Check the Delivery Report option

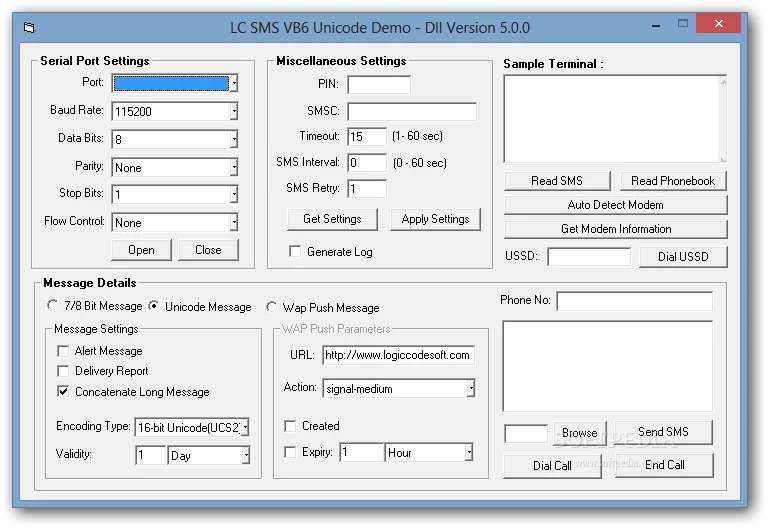pos(63,371)
